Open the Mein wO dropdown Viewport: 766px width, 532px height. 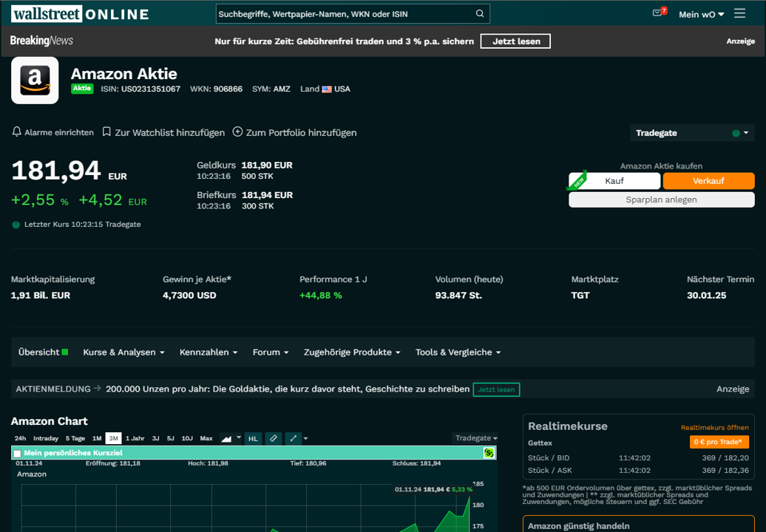click(x=701, y=14)
